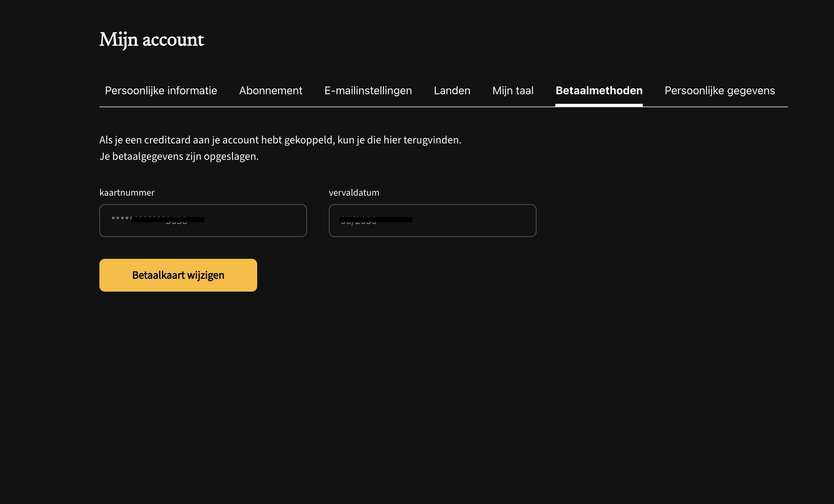Switch to the Abonnement tab
The height and width of the screenshot is (504, 834).
click(271, 90)
